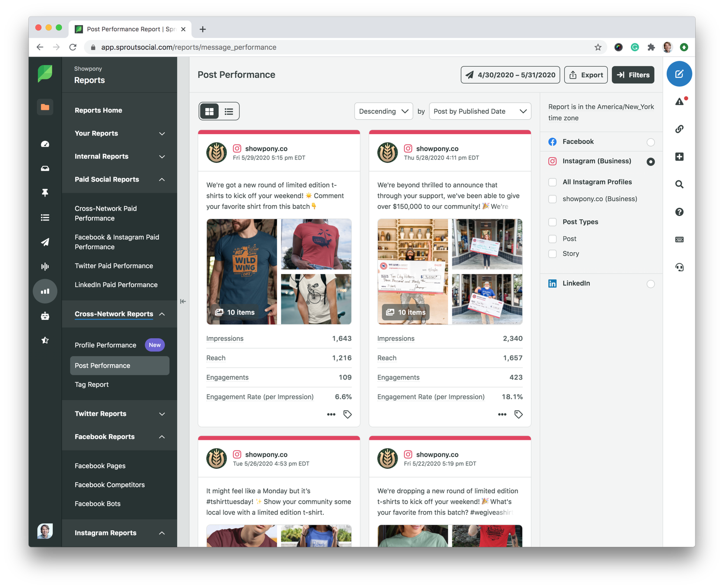
Task: Open publishing paper plane icon in left rail
Action: [x=45, y=242]
